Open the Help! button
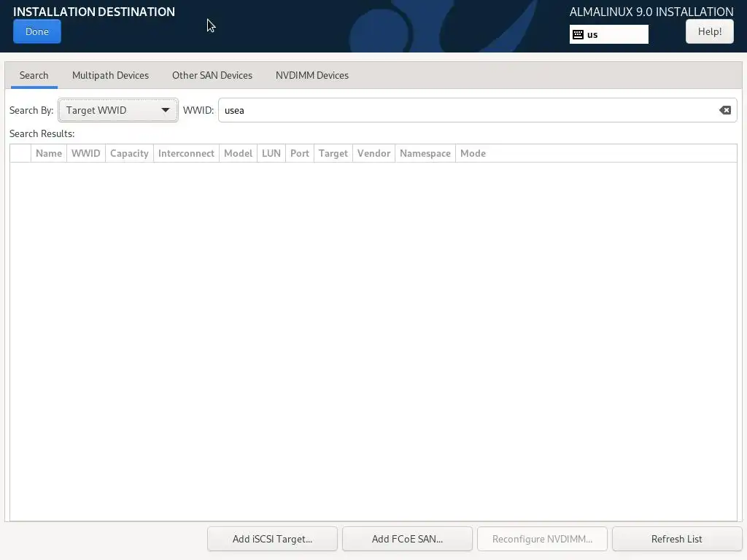 pos(709,31)
